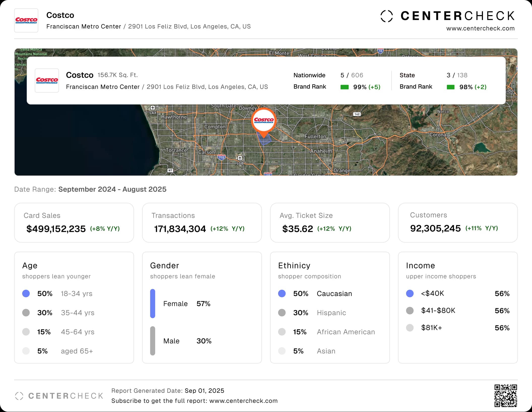Click the Costco logo in the map info card
This screenshot has height=412, width=532.
47,81
